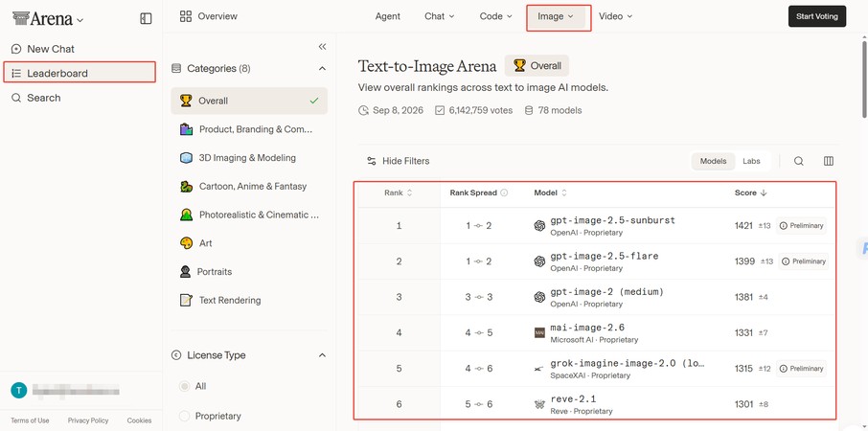Select the Portraits category
The width and height of the screenshot is (868, 431).
coord(249,272)
